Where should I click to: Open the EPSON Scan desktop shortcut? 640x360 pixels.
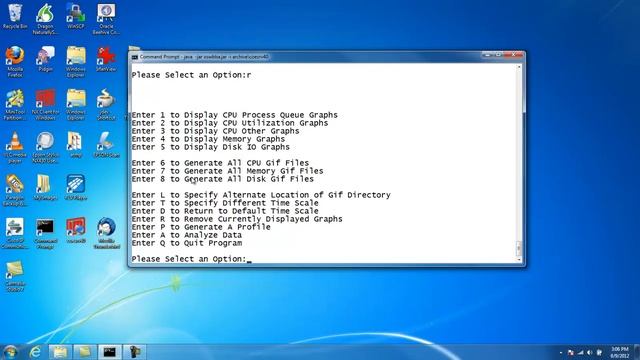point(106,145)
